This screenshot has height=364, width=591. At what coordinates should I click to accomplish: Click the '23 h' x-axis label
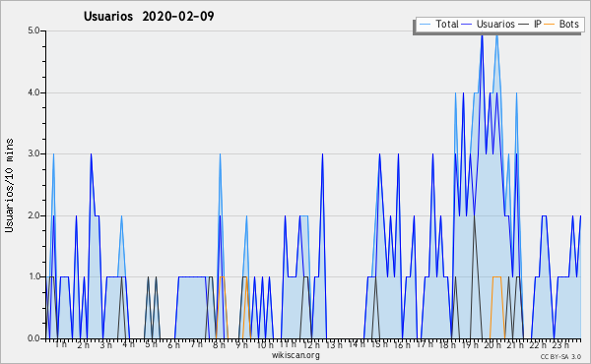(560, 344)
